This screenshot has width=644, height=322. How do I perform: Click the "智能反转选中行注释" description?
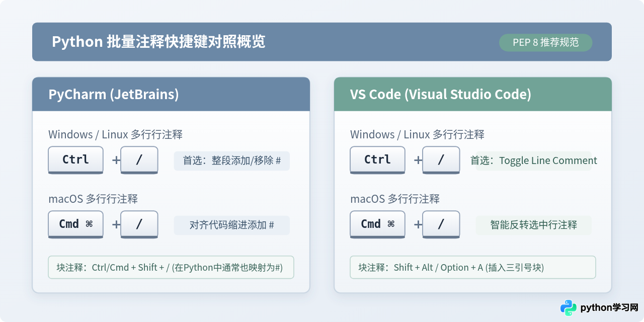tap(534, 225)
